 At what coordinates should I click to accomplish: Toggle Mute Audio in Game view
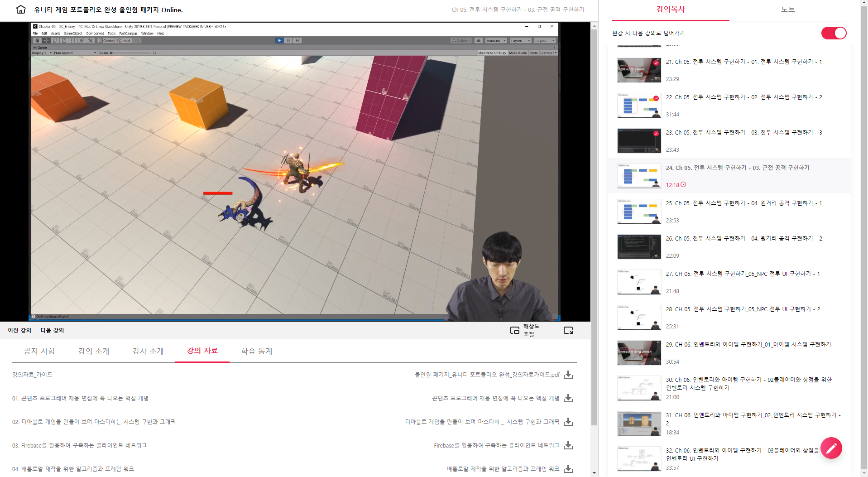tap(518, 53)
